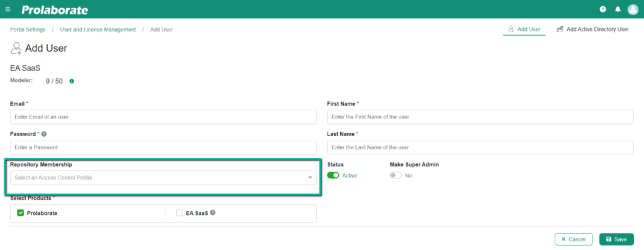
Task: Click the Cancel button
Action: pos(574,239)
